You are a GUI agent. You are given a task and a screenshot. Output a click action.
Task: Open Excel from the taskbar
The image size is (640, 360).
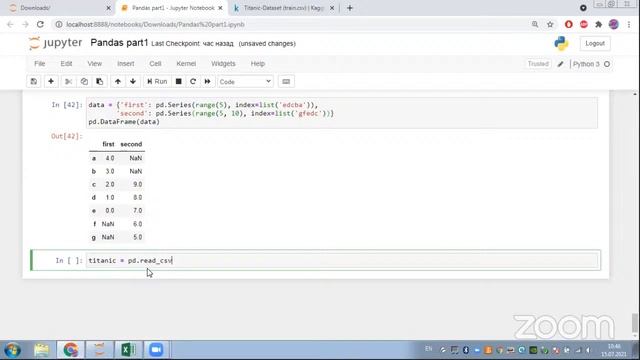[128, 350]
